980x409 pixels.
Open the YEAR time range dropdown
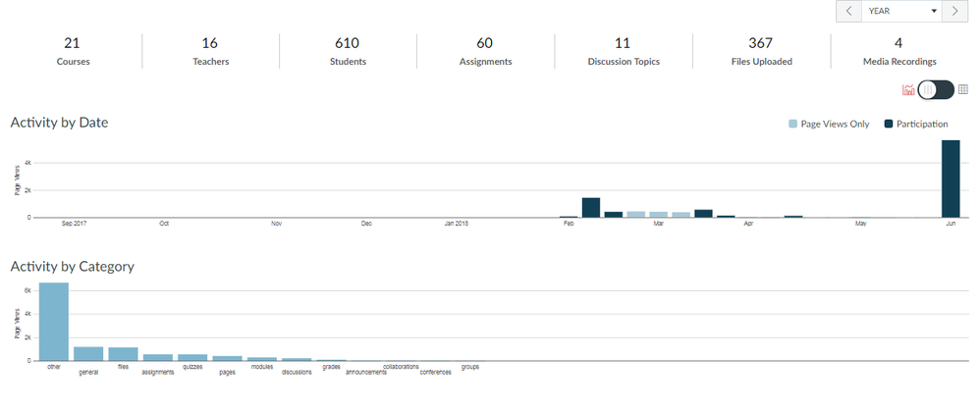click(900, 12)
